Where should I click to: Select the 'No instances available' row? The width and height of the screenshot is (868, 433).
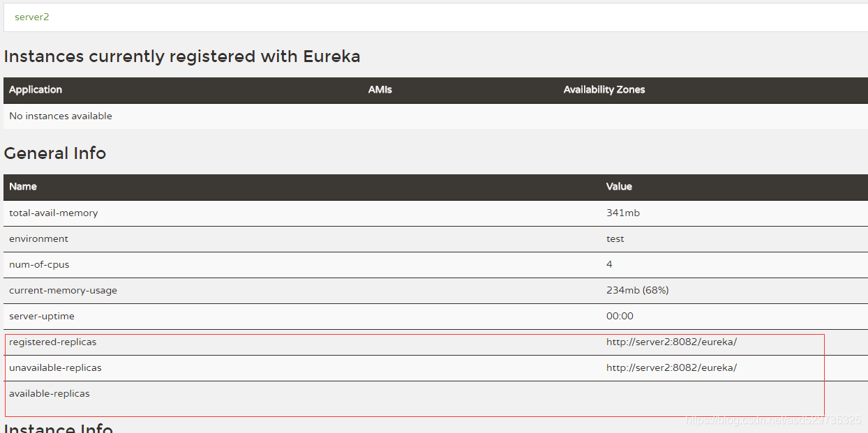435,116
